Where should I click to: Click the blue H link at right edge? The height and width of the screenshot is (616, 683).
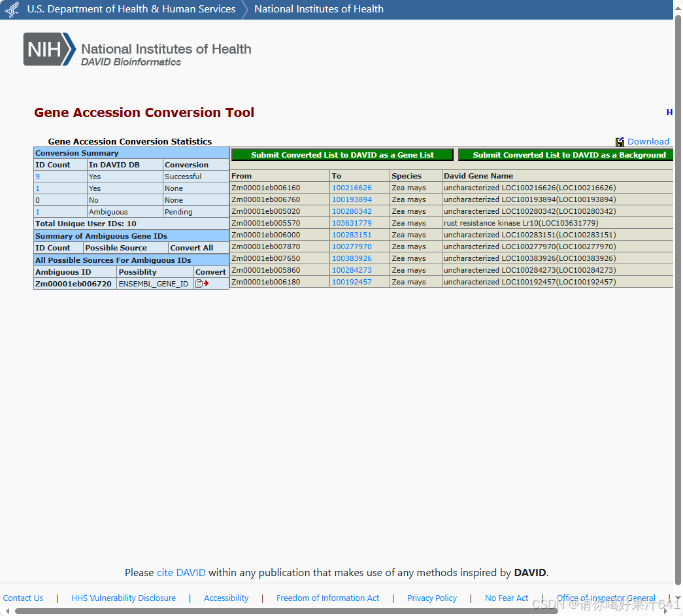coord(669,112)
